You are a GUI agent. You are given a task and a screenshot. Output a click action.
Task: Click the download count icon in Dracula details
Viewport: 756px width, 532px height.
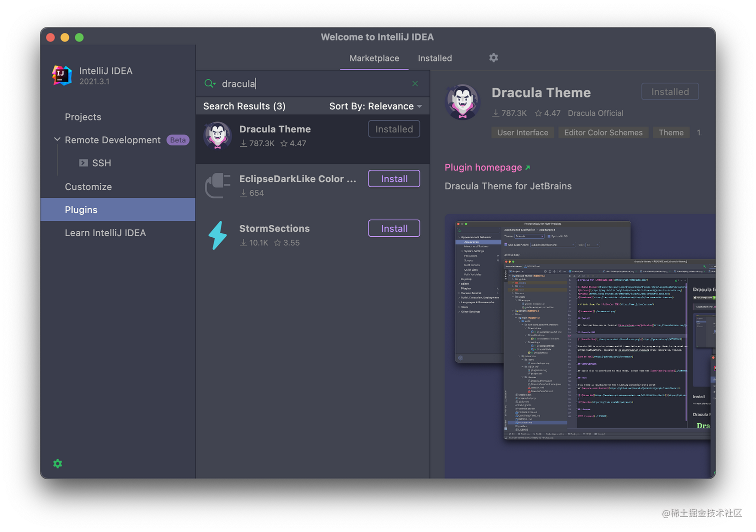coord(495,113)
